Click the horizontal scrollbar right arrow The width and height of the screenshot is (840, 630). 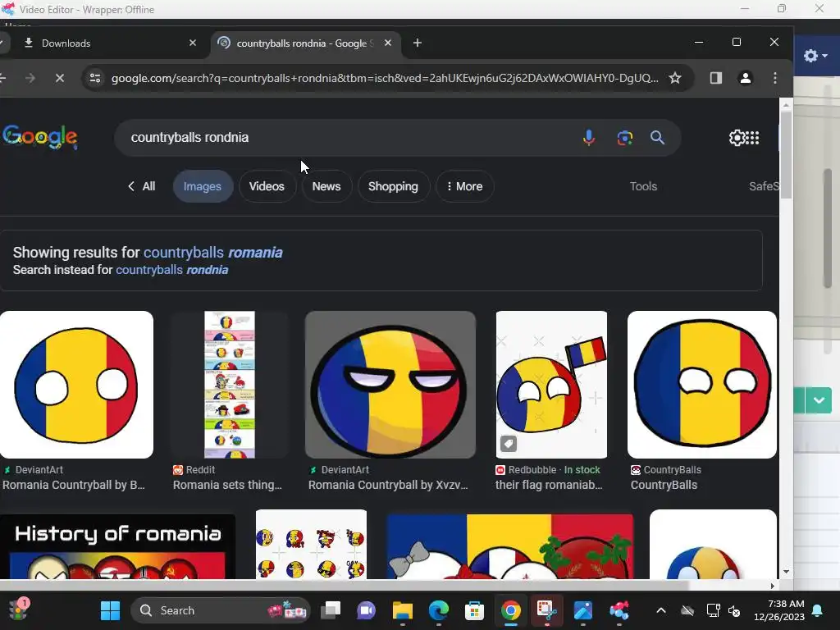point(773,586)
